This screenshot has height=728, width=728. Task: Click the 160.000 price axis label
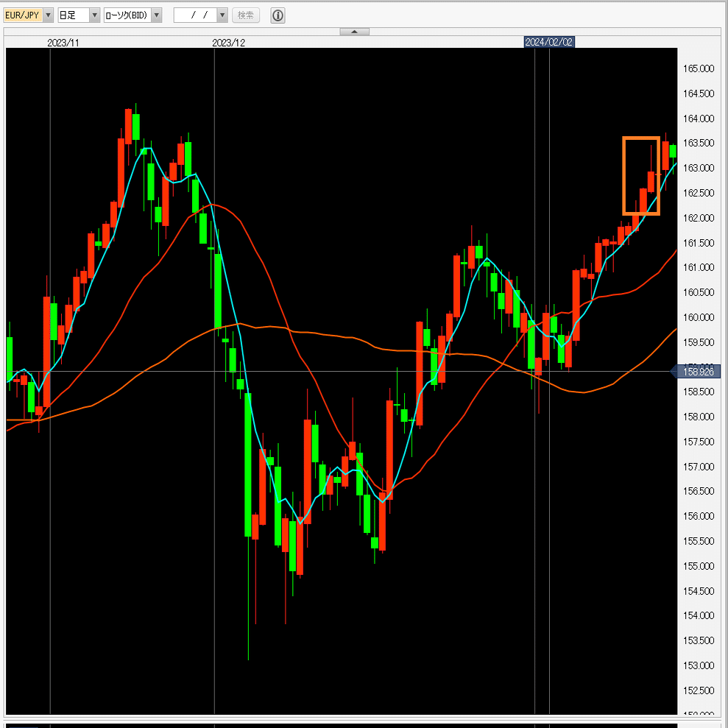[x=699, y=317]
